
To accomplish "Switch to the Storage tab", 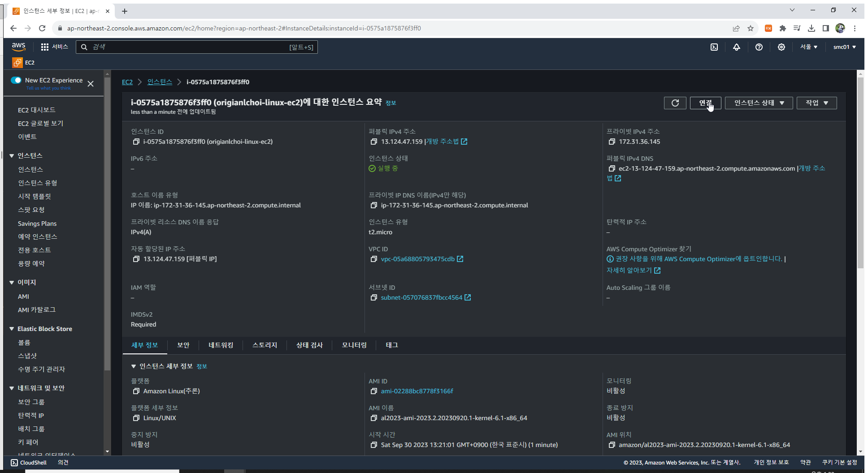I will click(265, 345).
